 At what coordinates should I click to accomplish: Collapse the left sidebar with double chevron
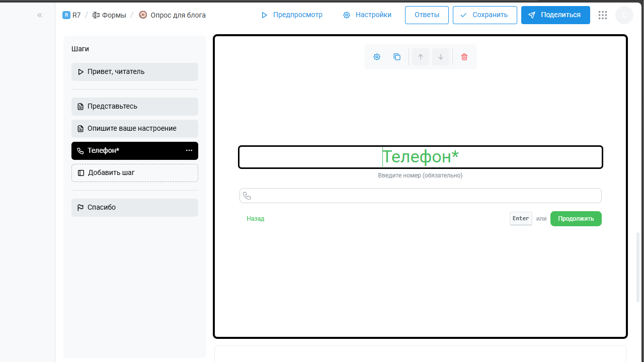pos(40,15)
